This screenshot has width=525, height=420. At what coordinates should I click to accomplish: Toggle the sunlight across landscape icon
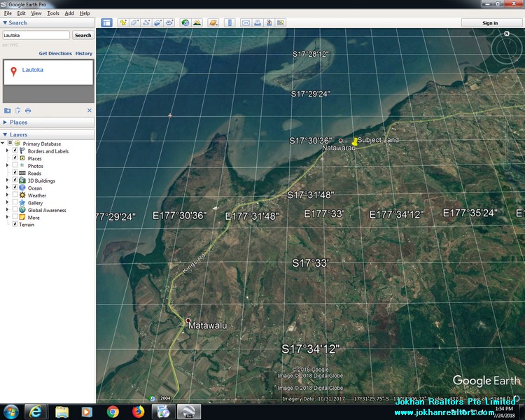click(x=197, y=22)
